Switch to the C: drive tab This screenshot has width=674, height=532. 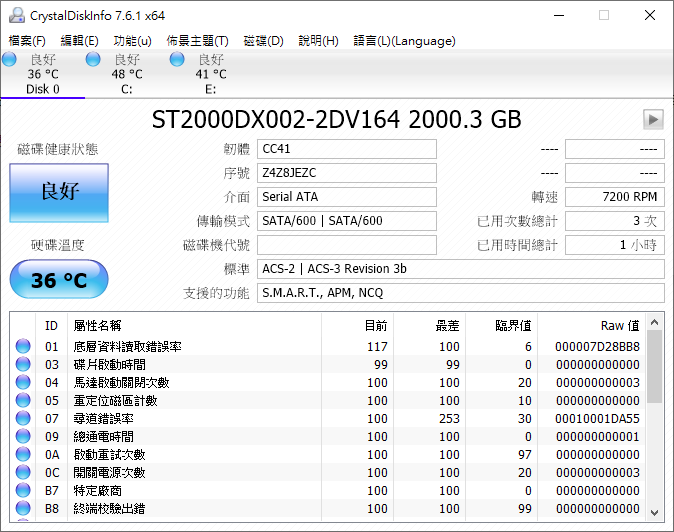pyautogui.click(x=127, y=74)
